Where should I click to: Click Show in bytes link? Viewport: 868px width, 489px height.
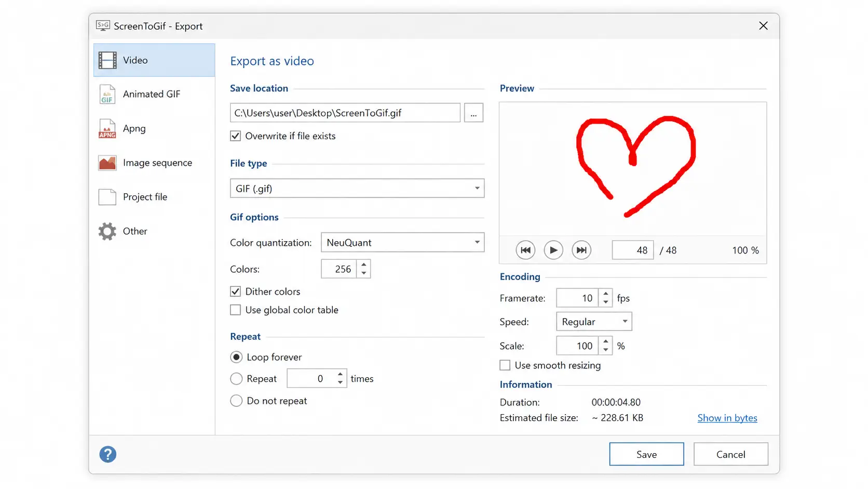[x=727, y=418]
